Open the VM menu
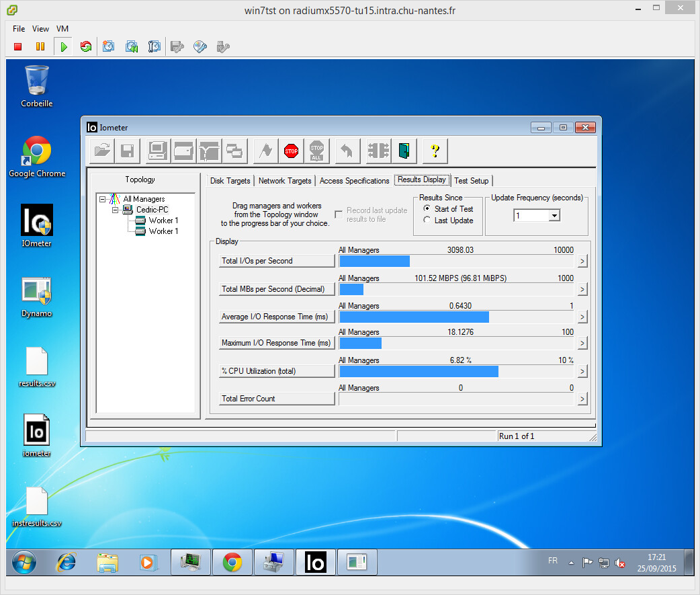 [x=62, y=29]
